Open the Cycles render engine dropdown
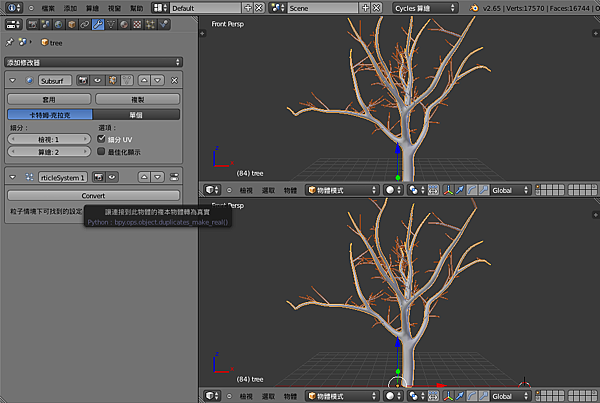The image size is (600, 403). click(x=424, y=7)
